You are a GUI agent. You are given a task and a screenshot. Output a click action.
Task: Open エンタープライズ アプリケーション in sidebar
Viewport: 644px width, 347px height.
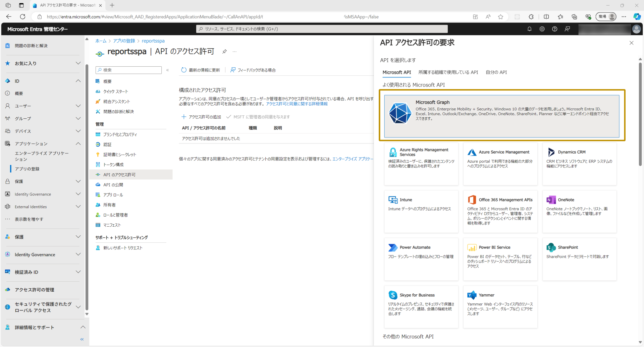pyautogui.click(x=42, y=156)
